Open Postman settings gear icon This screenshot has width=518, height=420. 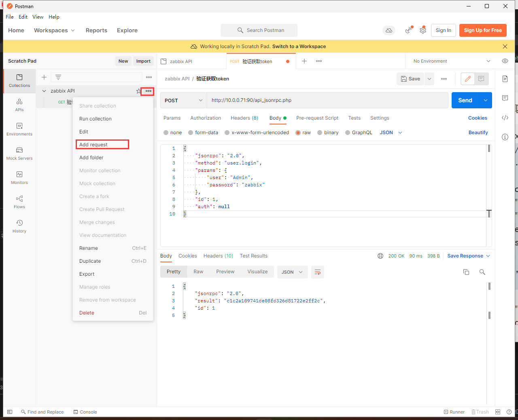423,30
